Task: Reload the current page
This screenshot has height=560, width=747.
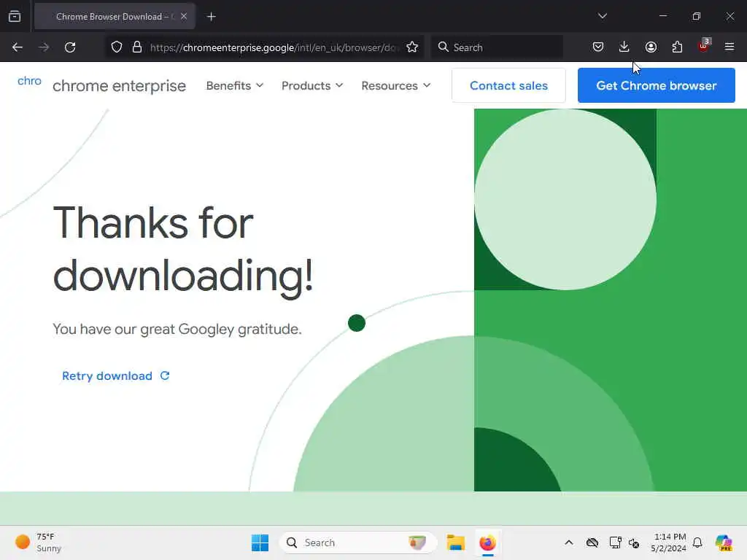Action: [70, 47]
